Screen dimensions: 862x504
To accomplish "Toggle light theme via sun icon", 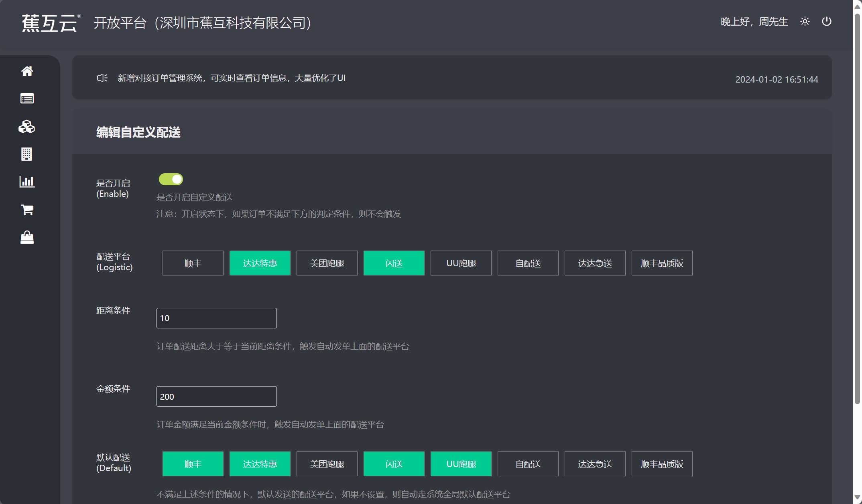I will pos(805,22).
